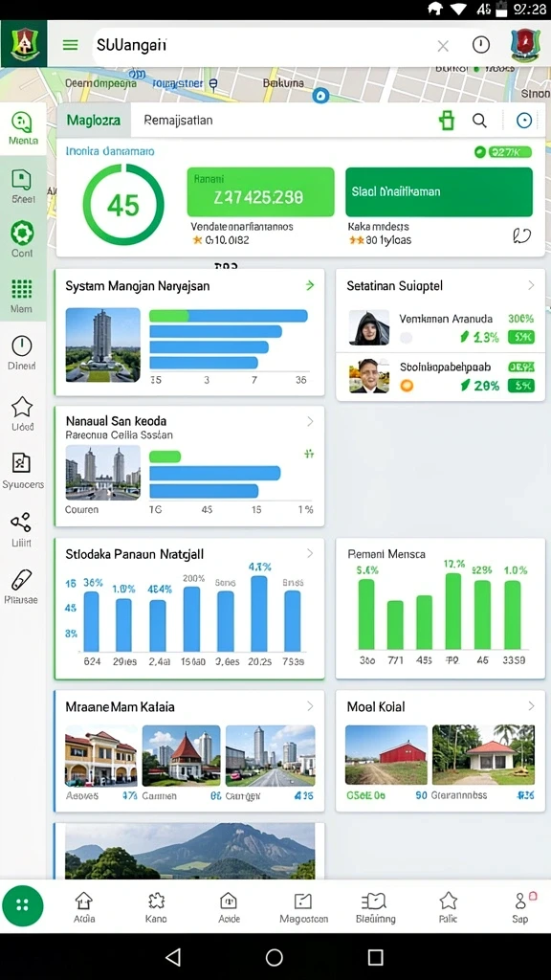Image resolution: width=551 pixels, height=980 pixels.
Task: Go to the Palic star bottom tab
Action: tap(448, 907)
